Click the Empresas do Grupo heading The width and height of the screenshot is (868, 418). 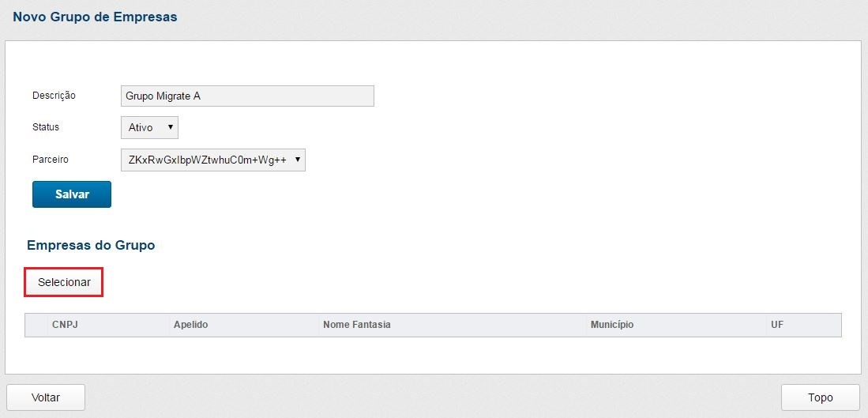coord(91,245)
